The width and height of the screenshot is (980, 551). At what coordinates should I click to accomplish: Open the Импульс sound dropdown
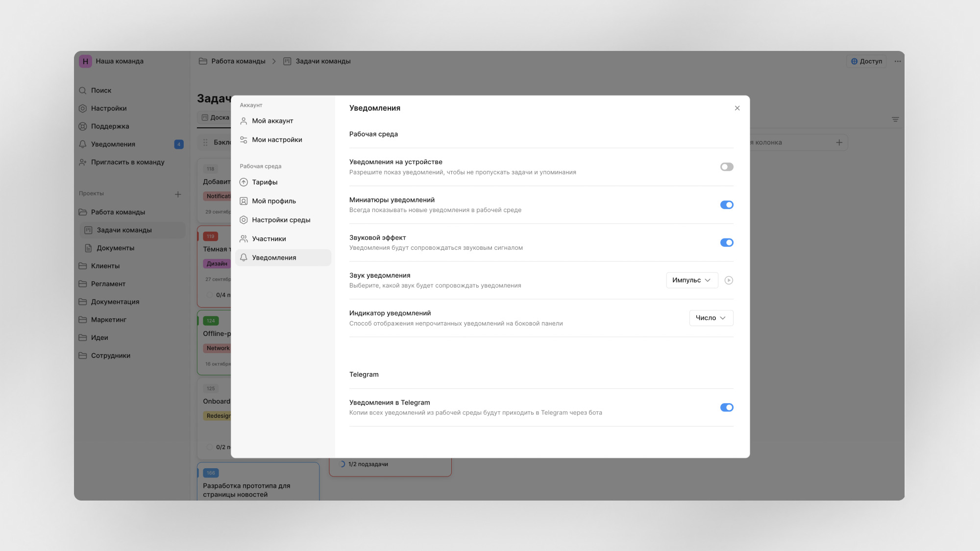[x=692, y=280]
